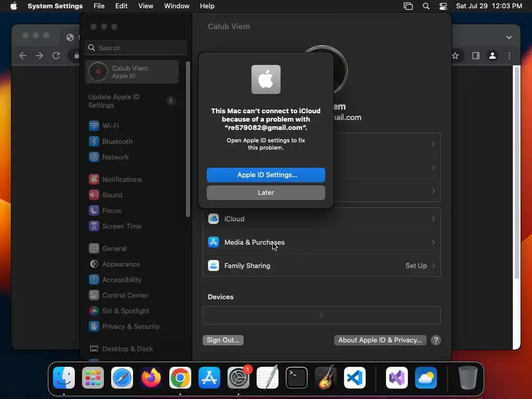This screenshot has width=532, height=399.
Task: Open System Settings app menu
Action: pos(55,6)
